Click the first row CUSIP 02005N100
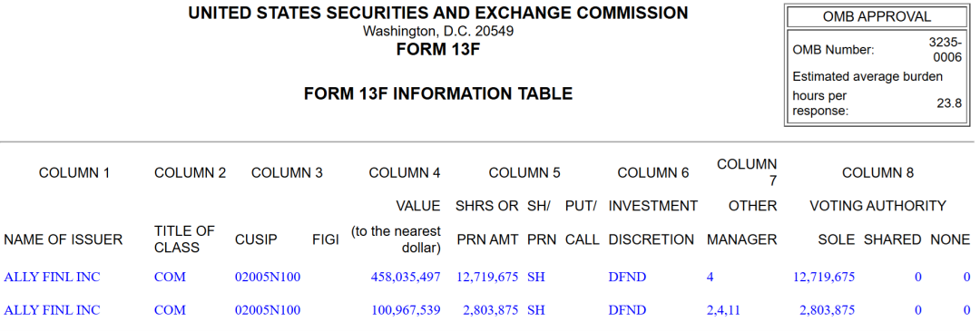Screen dimensions: 980x331 point(268,277)
